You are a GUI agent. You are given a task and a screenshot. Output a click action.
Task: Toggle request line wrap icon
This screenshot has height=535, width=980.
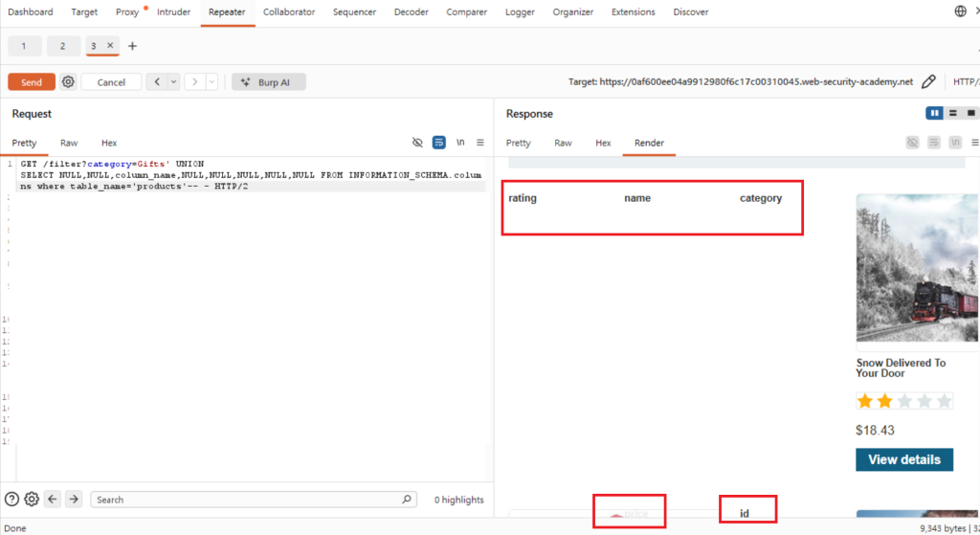click(x=438, y=143)
